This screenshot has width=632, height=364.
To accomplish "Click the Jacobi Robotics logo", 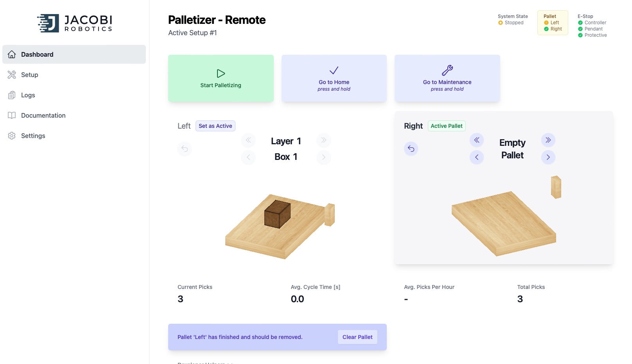I will coord(75,23).
